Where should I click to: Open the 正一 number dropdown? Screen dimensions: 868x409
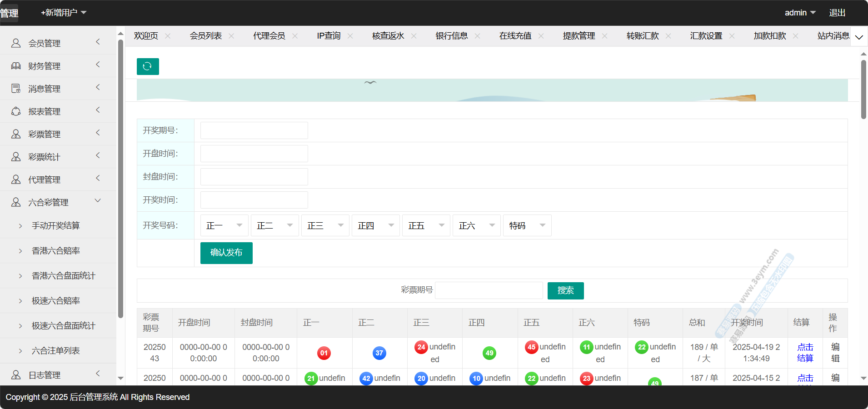click(x=224, y=225)
